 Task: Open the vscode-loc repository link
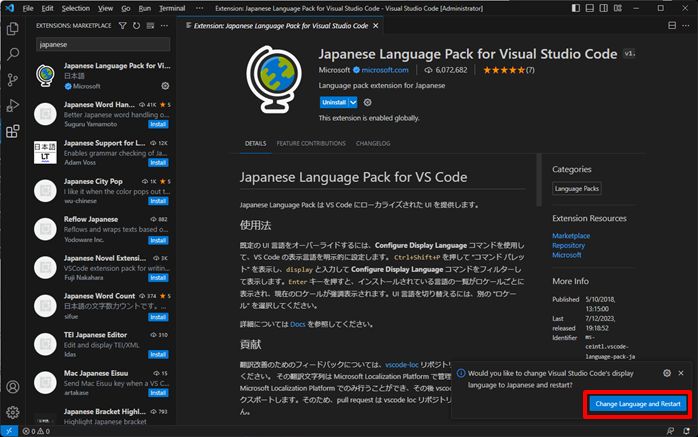(x=402, y=364)
